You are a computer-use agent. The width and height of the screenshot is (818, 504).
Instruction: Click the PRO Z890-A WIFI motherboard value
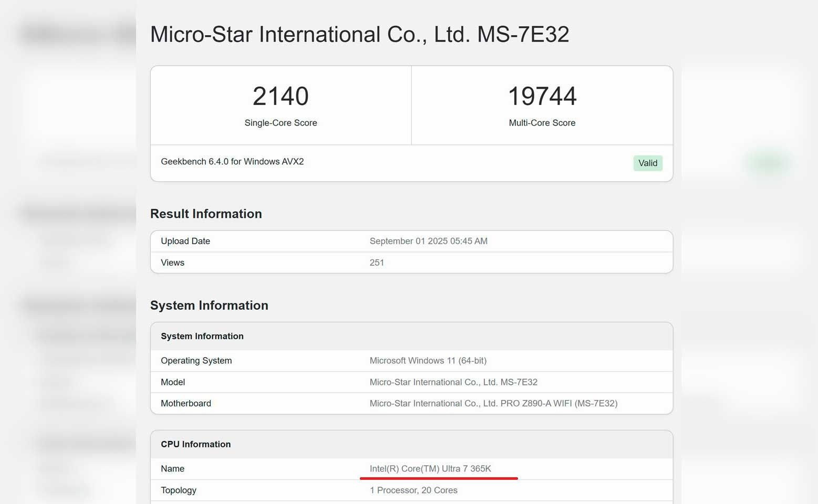point(493,403)
